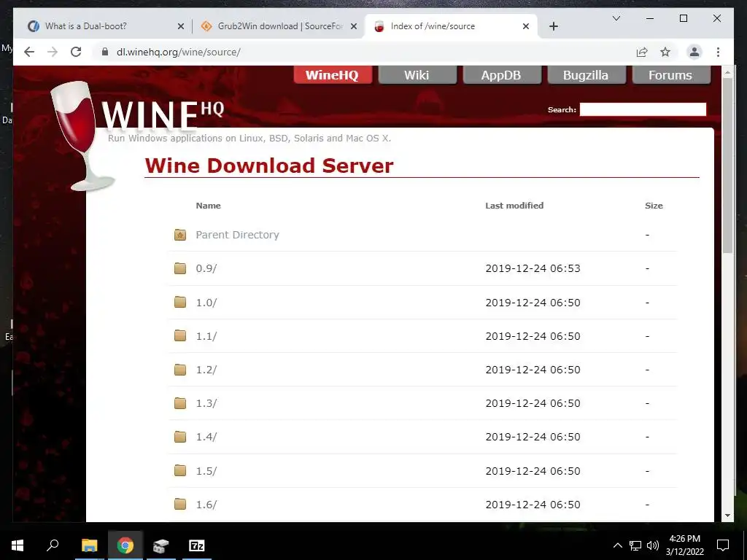Click the 1.4/ folder icon
The height and width of the screenshot is (560, 747).
[x=180, y=437]
